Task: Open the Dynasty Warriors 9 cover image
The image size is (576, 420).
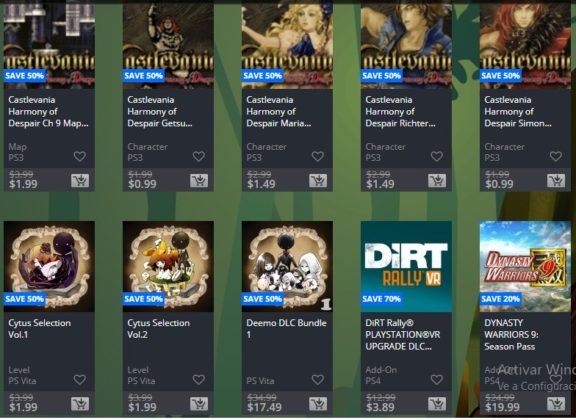Action: point(525,266)
